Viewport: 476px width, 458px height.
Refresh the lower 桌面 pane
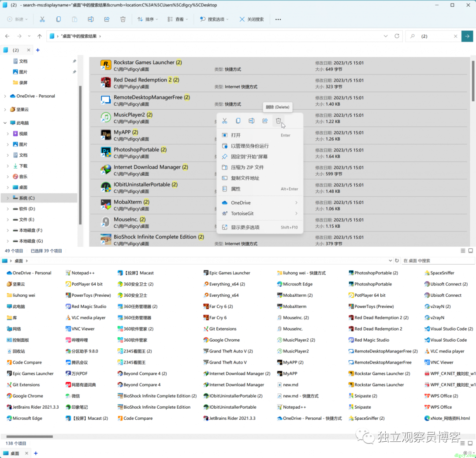tap(397, 261)
